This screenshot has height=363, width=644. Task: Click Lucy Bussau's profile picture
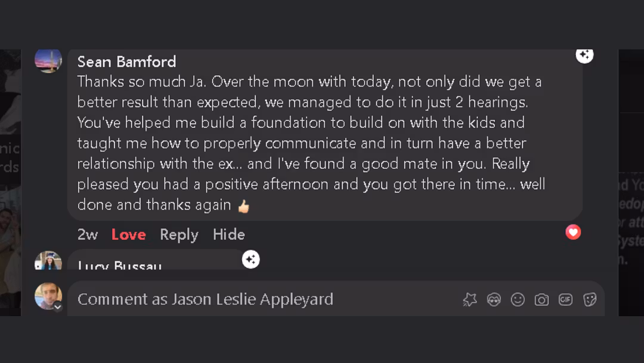[x=48, y=261]
